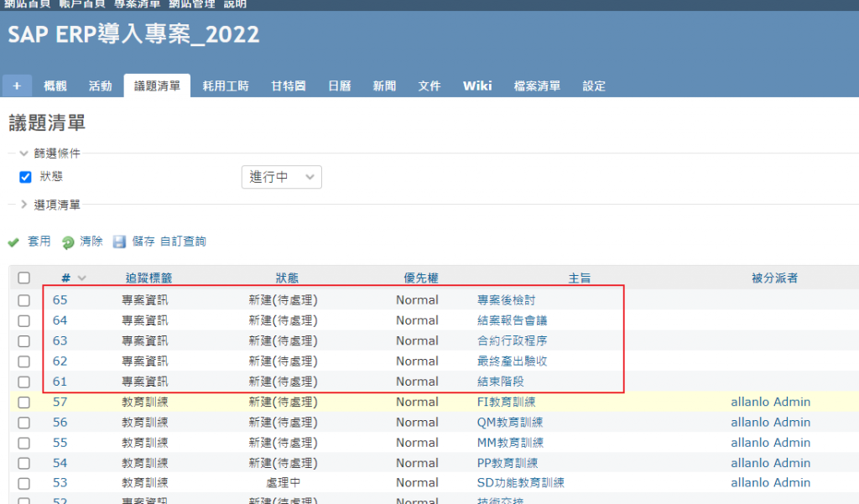Open the 最終產出驗收 issue
The image size is (859, 504).
click(x=513, y=361)
